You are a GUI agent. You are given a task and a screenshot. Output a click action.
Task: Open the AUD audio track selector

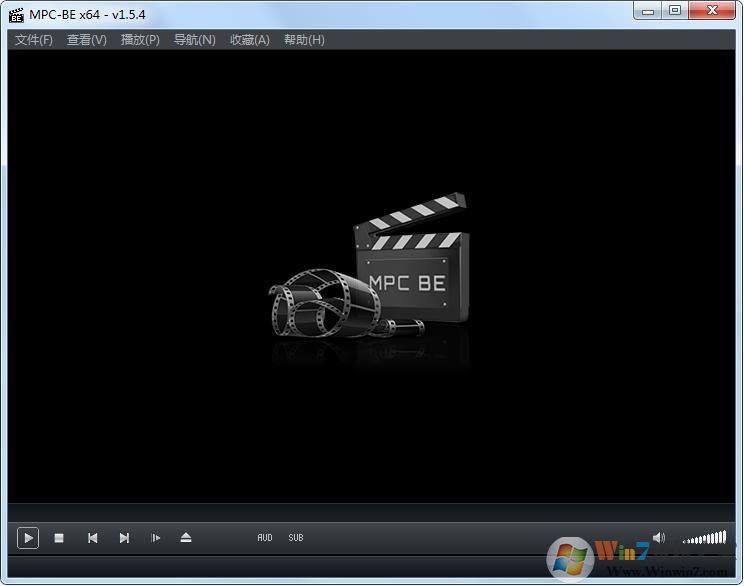(264, 538)
